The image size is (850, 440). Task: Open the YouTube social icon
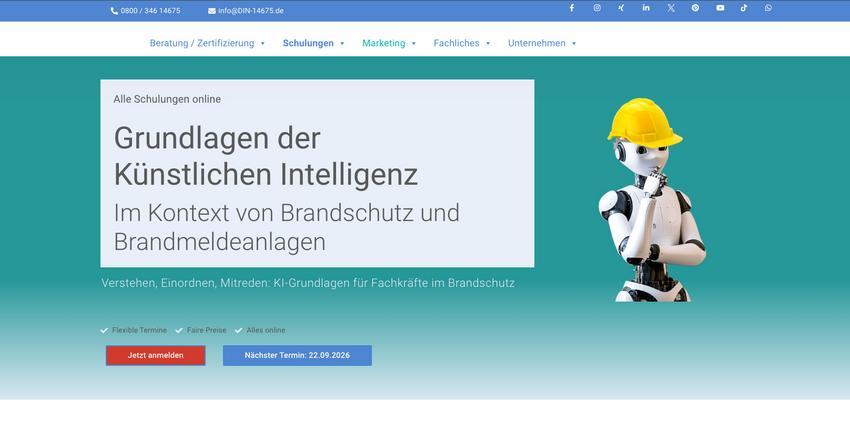[720, 8]
